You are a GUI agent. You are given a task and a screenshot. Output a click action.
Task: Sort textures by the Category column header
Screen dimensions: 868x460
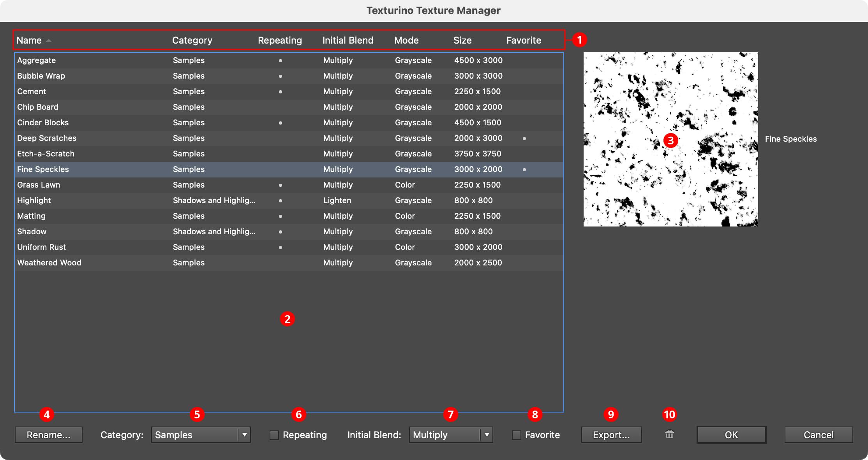(192, 40)
